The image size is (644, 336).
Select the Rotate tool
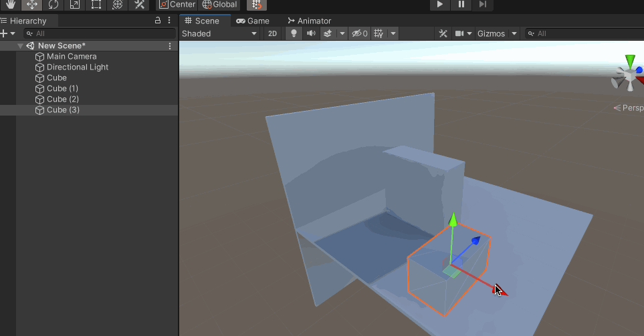53,5
